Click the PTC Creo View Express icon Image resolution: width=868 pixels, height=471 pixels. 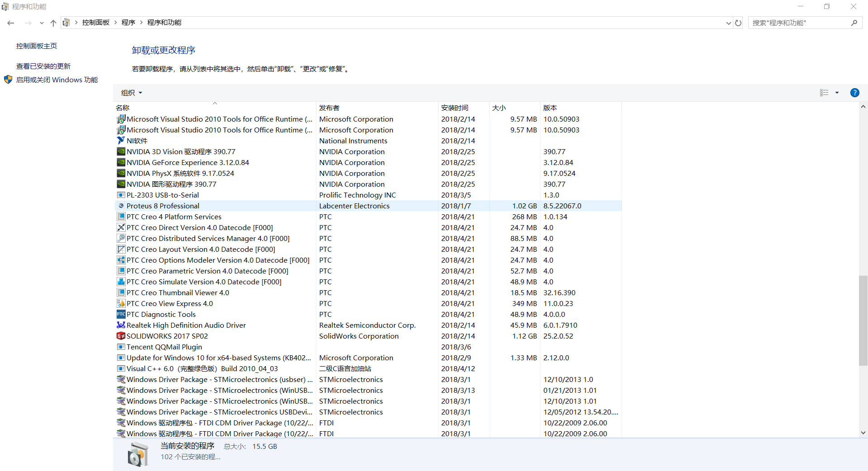[121, 303]
